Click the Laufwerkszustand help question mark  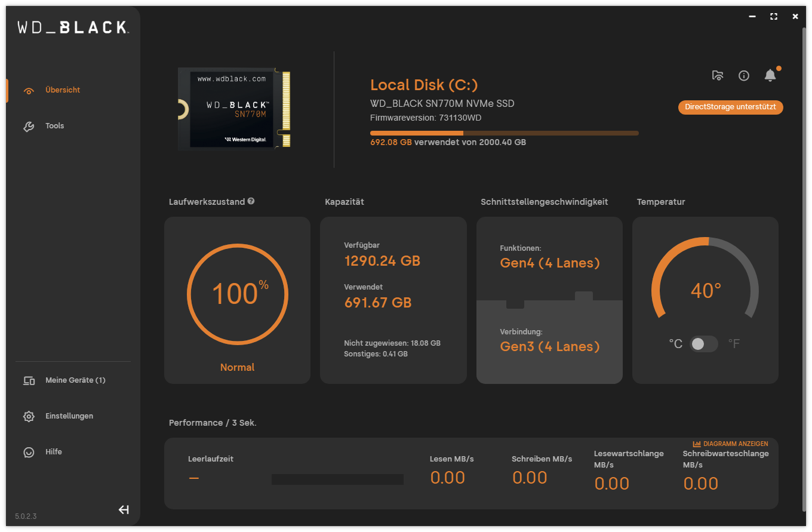(251, 201)
